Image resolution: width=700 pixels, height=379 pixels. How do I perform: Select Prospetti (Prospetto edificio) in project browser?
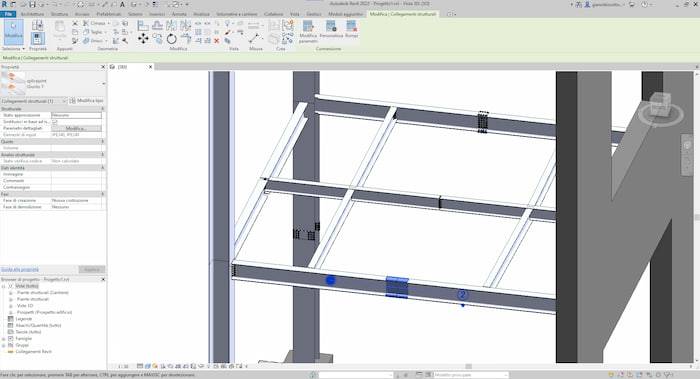click(x=44, y=312)
